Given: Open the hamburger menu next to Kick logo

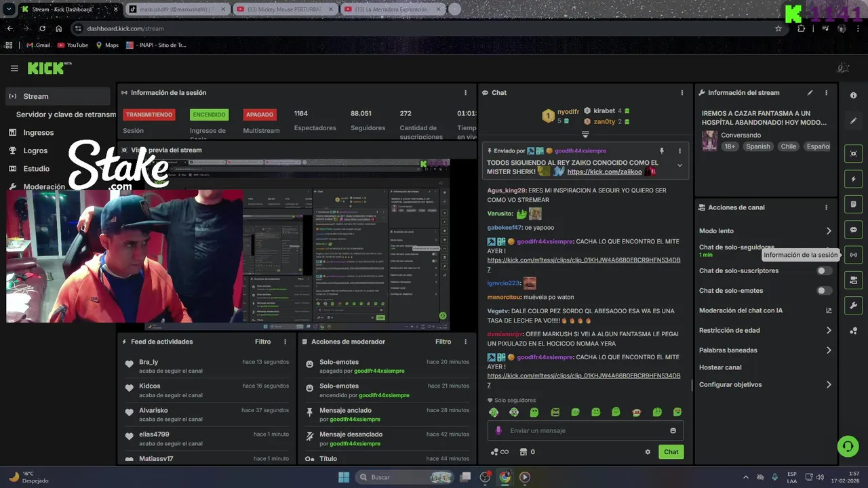Looking at the screenshot, I should 14,68.
